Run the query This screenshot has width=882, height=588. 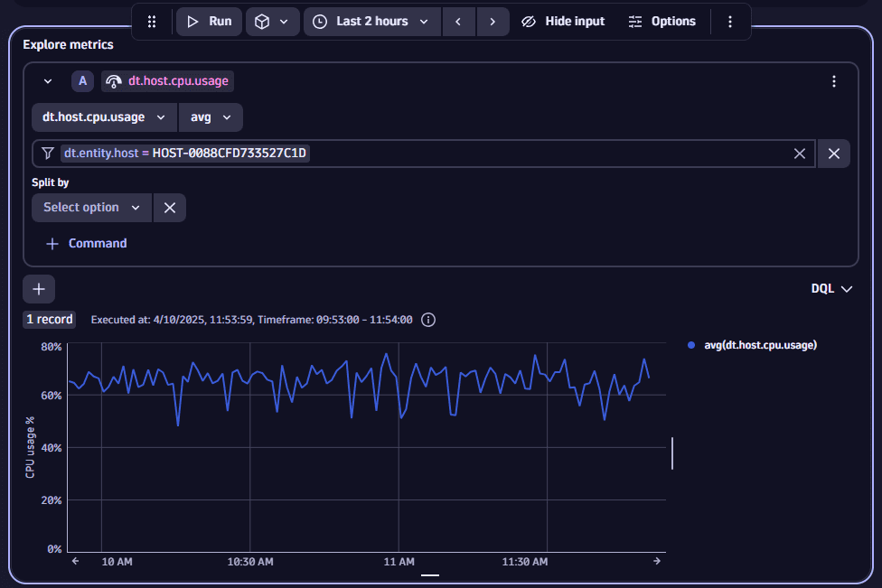[210, 22]
